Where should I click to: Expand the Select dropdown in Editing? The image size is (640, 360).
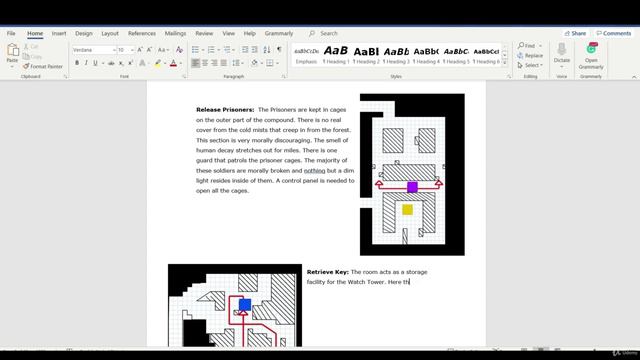coord(541,65)
